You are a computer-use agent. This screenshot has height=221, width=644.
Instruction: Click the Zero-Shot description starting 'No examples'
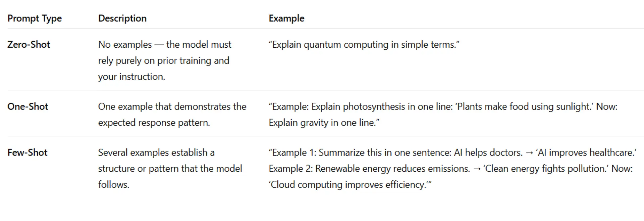[164, 60]
